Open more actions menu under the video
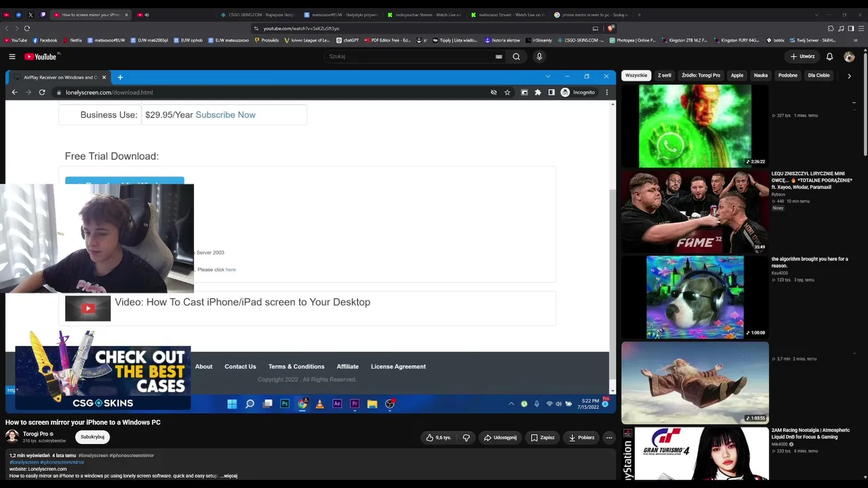This screenshot has height=488, width=868. pos(609,438)
